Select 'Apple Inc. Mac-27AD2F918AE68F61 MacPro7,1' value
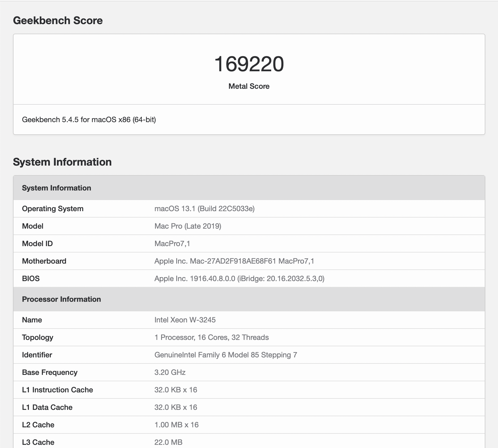Viewport: 498px width, 448px height. 234,261
